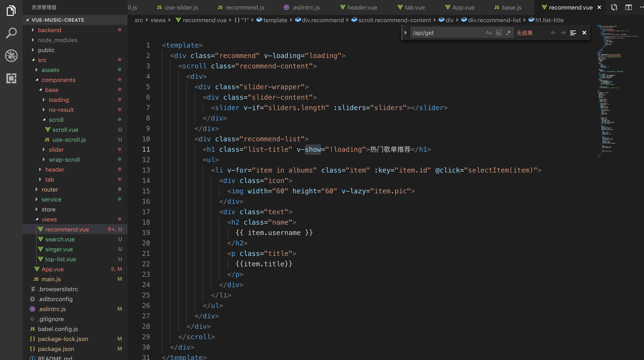Open .editorconfig in the file tree
This screenshot has height=360, width=644.
(x=75, y=299)
